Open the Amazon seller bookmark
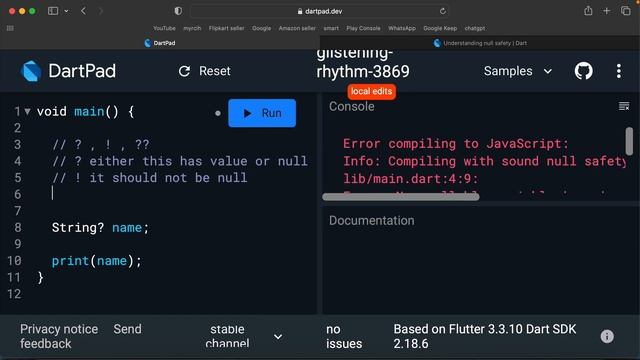Image resolution: width=640 pixels, height=360 pixels. point(297,28)
